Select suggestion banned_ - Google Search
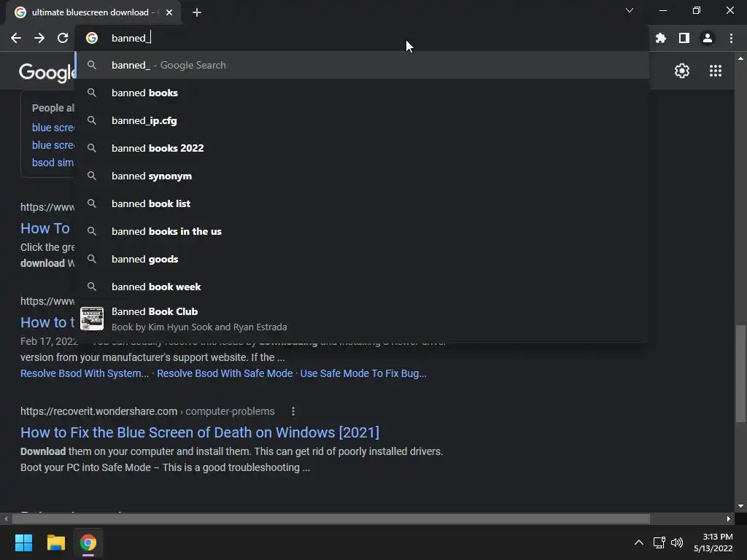The height and width of the screenshot is (560, 747). tap(362, 65)
